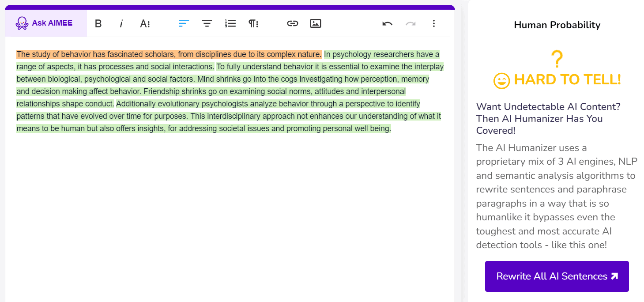Image resolution: width=644 pixels, height=302 pixels.
Task: Redo the last edit
Action: (411, 24)
